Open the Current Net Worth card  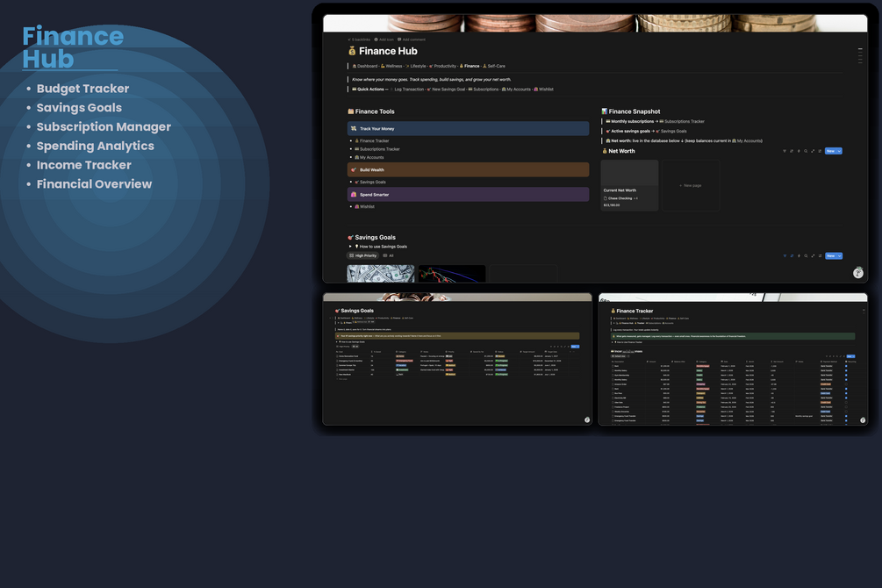tap(629, 185)
